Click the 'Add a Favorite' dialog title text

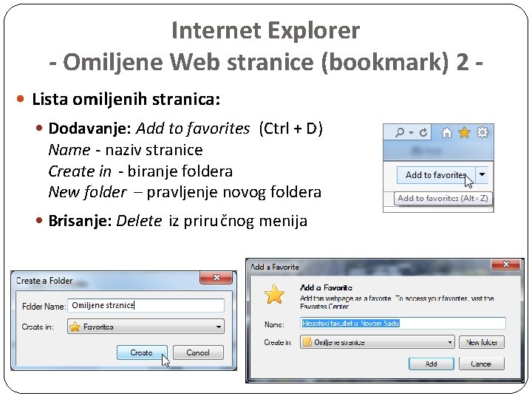274,267
